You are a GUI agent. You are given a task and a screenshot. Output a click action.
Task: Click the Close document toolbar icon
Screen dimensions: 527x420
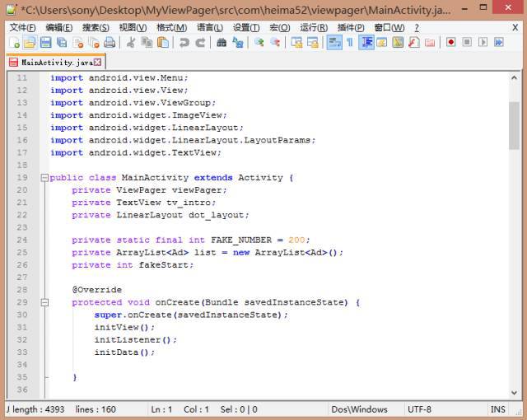click(x=78, y=43)
